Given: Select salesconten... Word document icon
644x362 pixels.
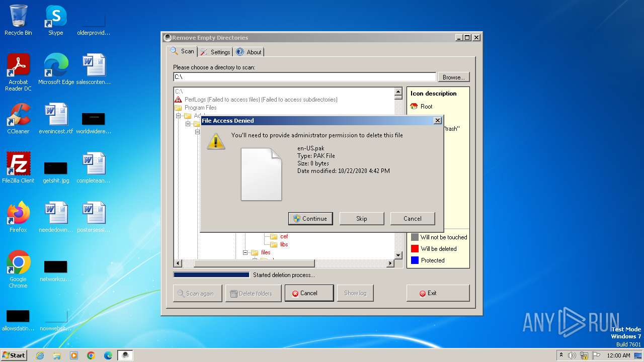Looking at the screenshot, I should pos(94,69).
